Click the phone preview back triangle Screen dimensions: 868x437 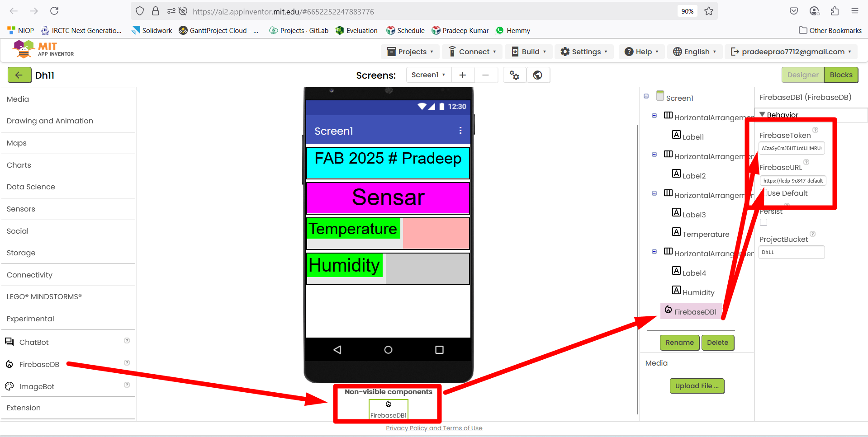[x=337, y=350]
